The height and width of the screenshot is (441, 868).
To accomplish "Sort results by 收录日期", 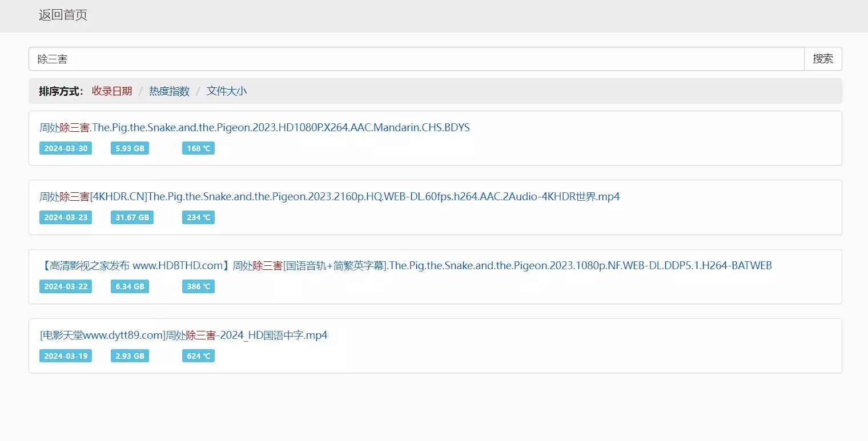I will pos(112,91).
